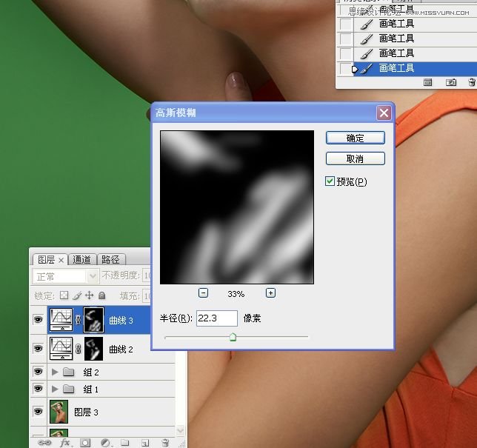477x448 pixels.
Task: Select the 组 1 group name
Action: click(90, 389)
